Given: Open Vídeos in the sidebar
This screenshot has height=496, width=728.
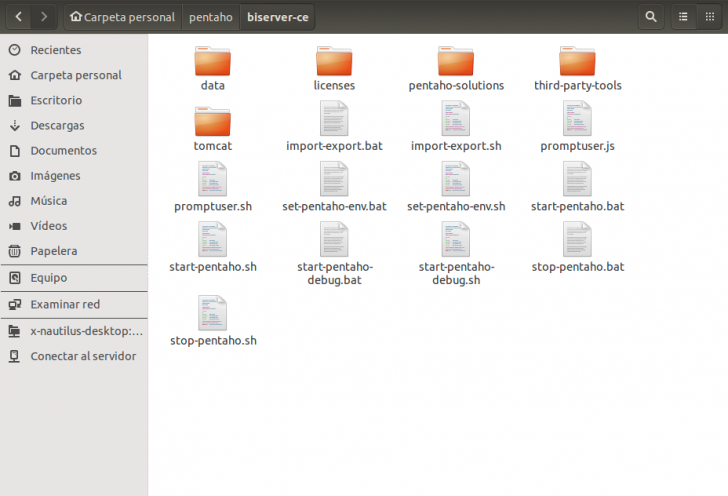Looking at the screenshot, I should click(74, 225).
